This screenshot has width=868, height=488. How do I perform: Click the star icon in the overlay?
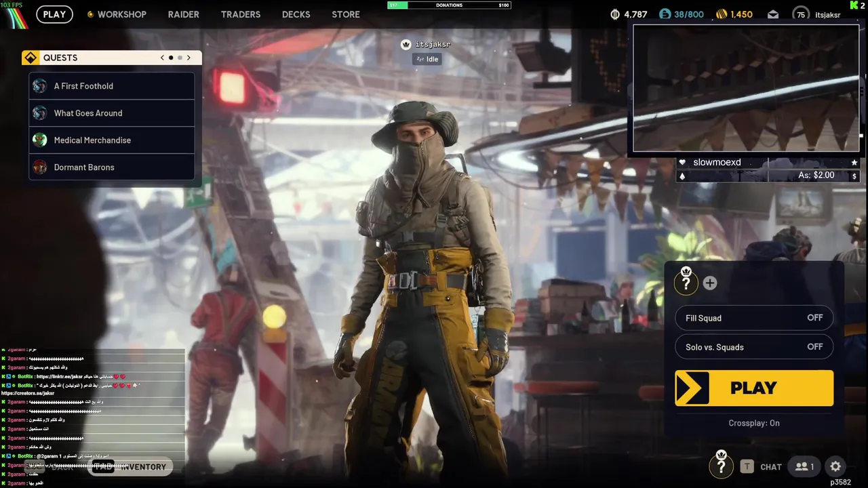coord(854,163)
